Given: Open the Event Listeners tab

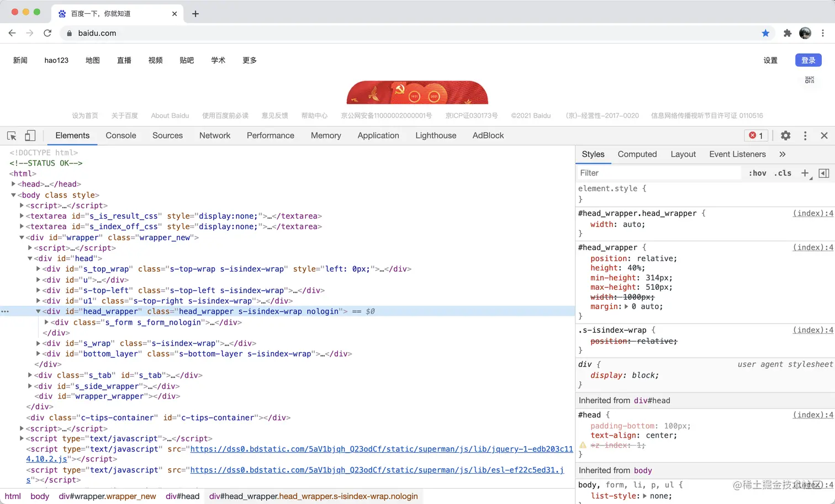Looking at the screenshot, I should [737, 154].
